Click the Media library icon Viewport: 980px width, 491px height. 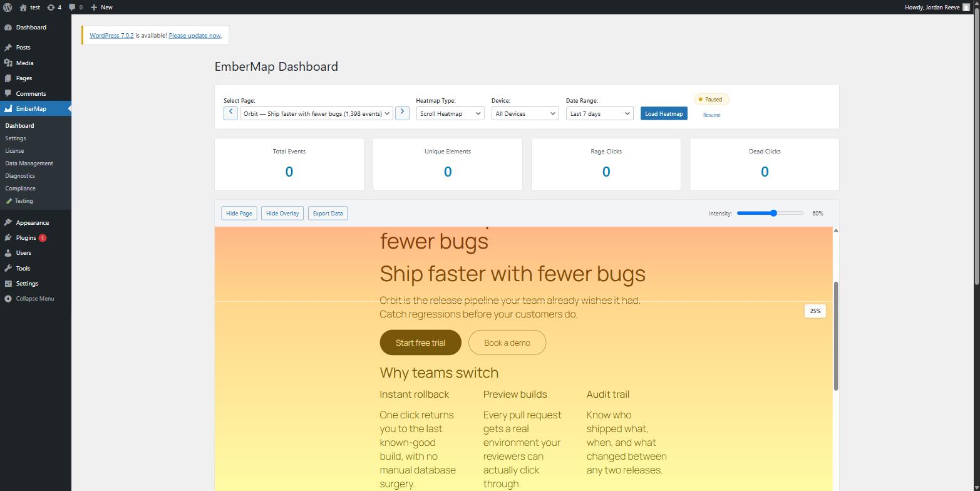(8, 63)
